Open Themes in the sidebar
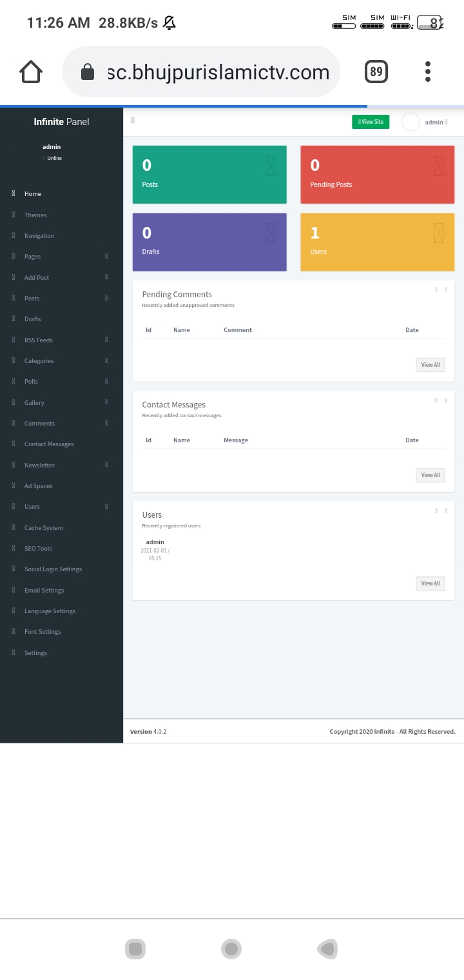Screen dimensions: 464x980 coord(35,215)
